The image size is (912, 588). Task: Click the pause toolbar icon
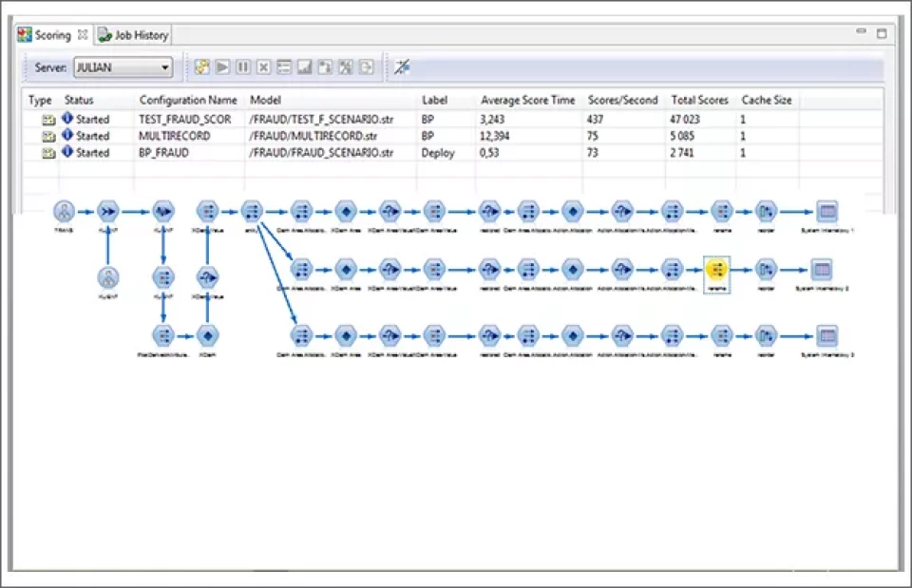243,67
